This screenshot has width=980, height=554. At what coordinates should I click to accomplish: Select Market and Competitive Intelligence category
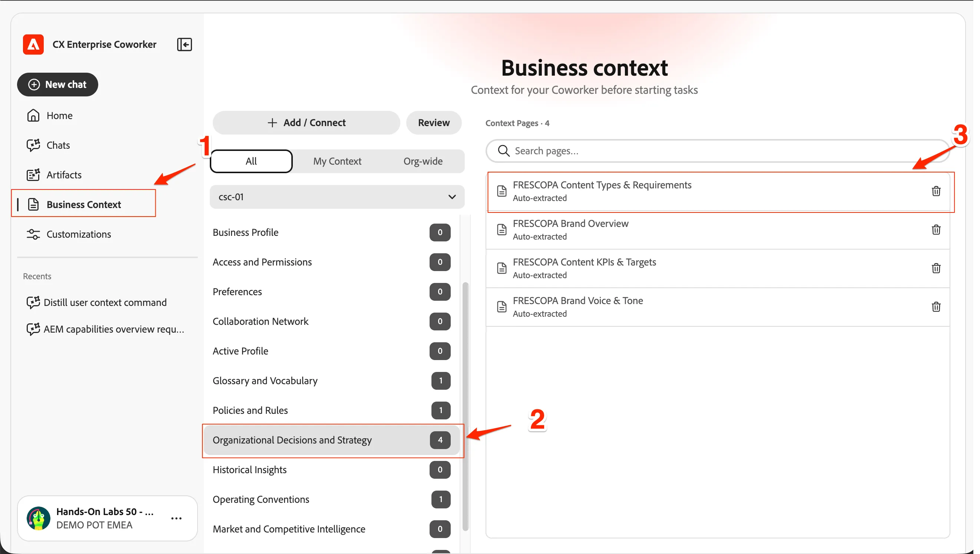(331, 529)
